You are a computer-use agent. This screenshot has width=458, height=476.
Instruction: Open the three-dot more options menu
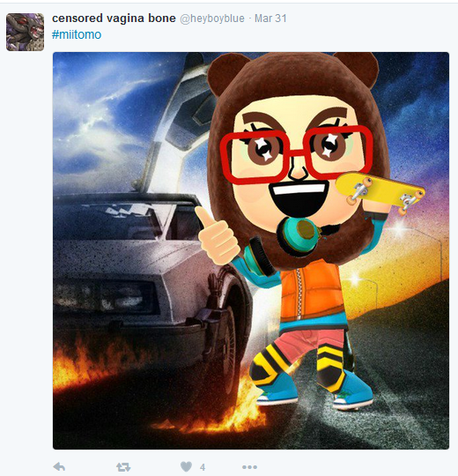[x=249, y=467]
